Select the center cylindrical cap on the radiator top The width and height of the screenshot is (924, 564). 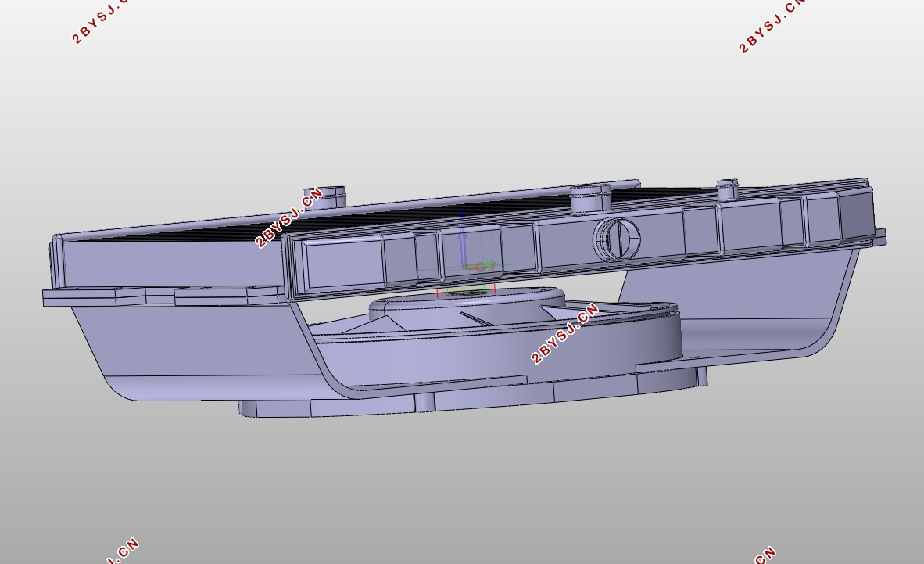click(x=590, y=198)
